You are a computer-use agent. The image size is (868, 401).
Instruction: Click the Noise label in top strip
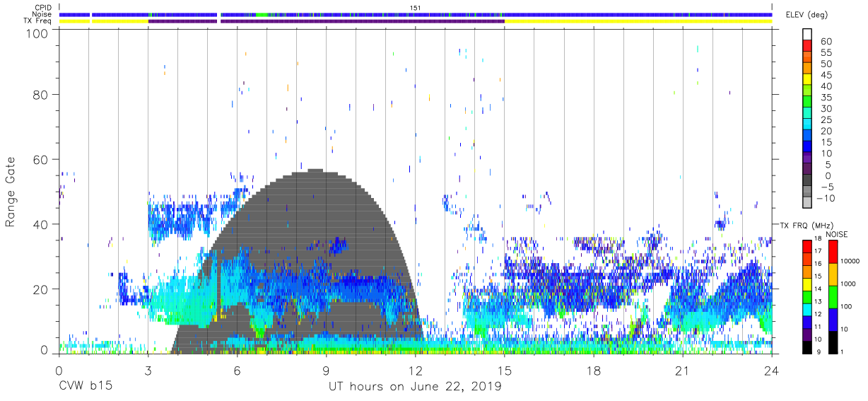(x=43, y=14)
